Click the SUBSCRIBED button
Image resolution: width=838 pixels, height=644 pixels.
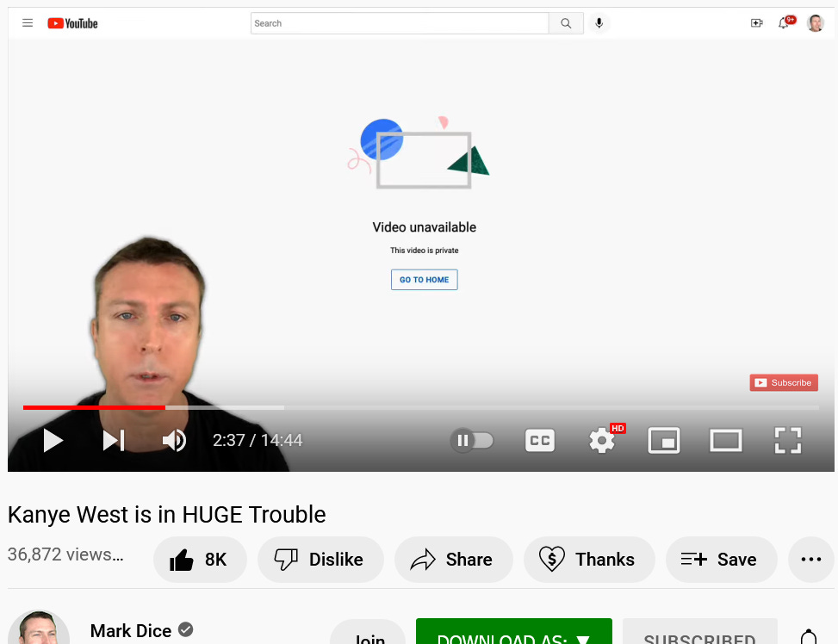[x=699, y=632]
